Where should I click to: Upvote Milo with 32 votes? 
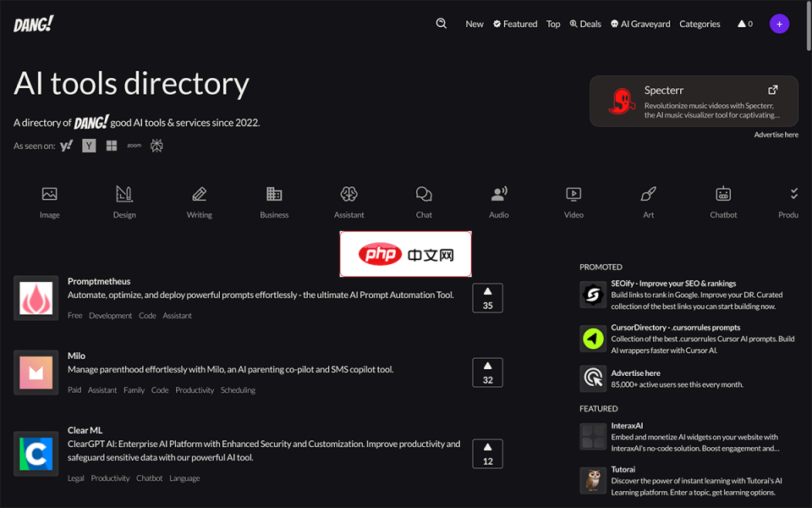click(487, 373)
